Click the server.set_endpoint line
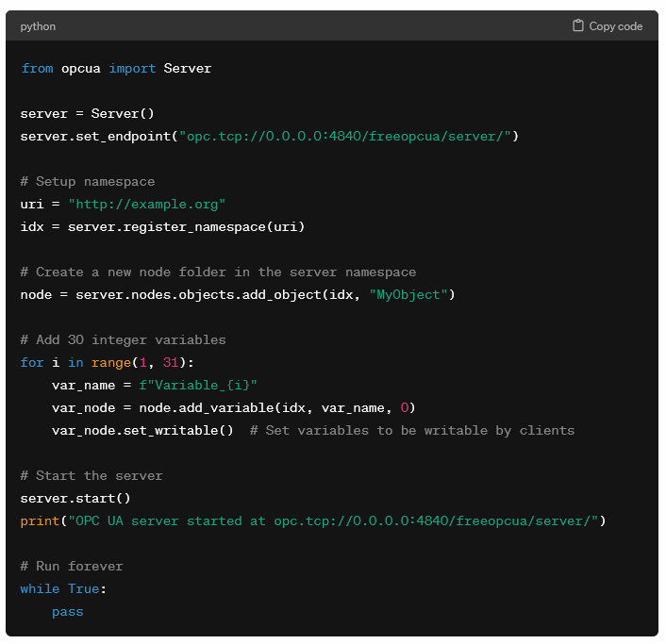This screenshot has width=666, height=644. click(x=269, y=137)
